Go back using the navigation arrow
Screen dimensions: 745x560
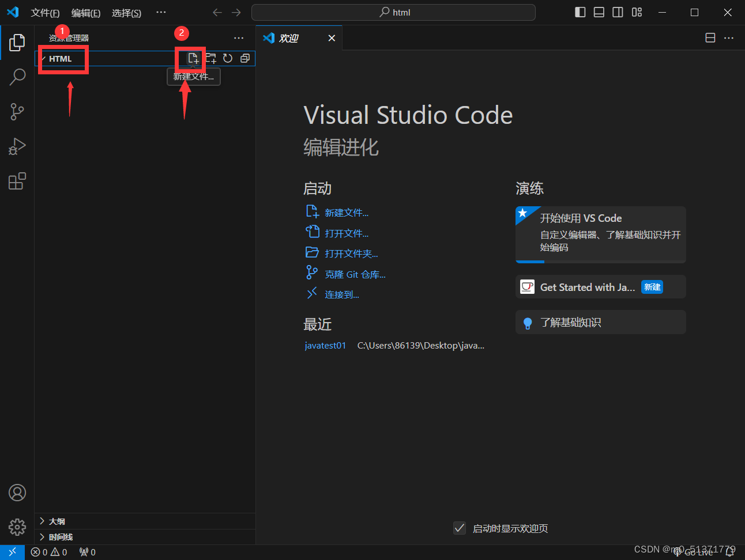coord(217,12)
